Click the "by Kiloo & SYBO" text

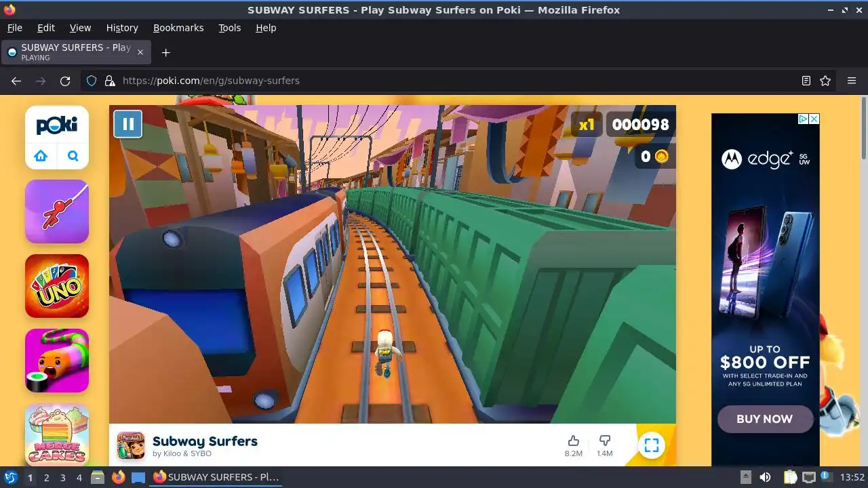coord(182,454)
